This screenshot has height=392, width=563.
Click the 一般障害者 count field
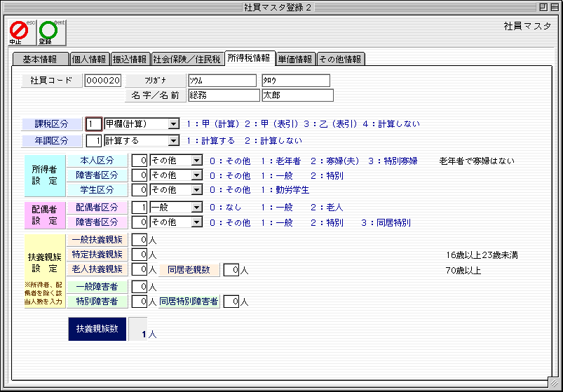pos(140,288)
